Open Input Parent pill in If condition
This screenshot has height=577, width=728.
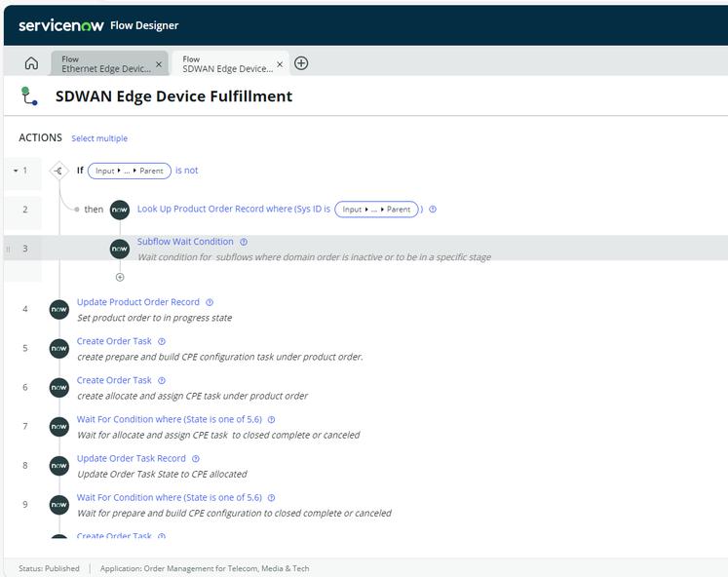click(x=130, y=171)
